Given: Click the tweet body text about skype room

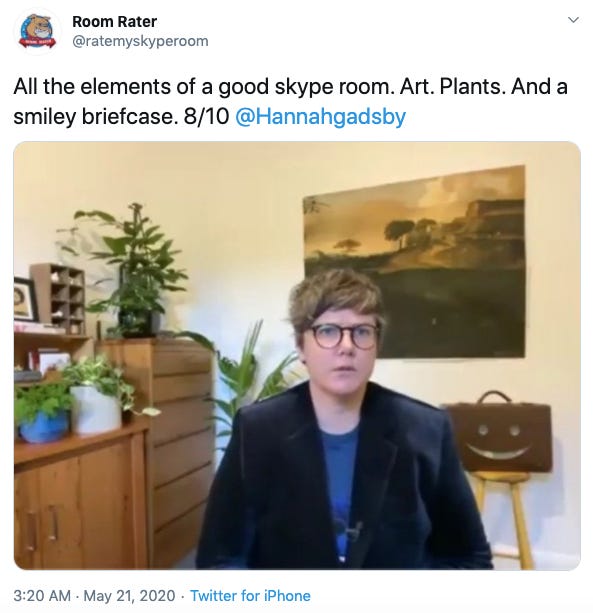Looking at the screenshot, I should click(290, 101).
